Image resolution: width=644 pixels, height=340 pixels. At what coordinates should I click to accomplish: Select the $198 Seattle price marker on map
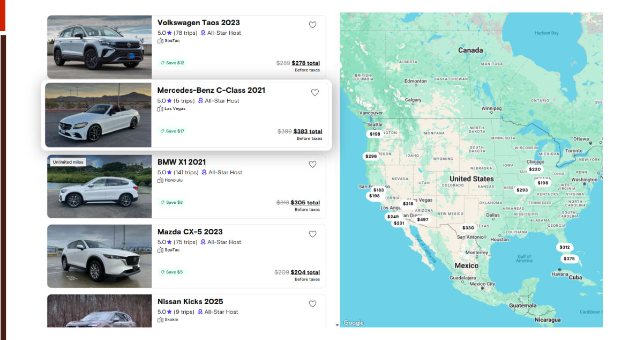pos(373,134)
